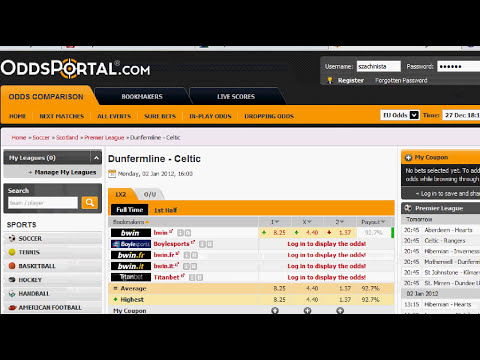This screenshot has height=360, width=480.
Task: Click the Scotland breadcrumb link
Action: pyautogui.click(x=67, y=138)
